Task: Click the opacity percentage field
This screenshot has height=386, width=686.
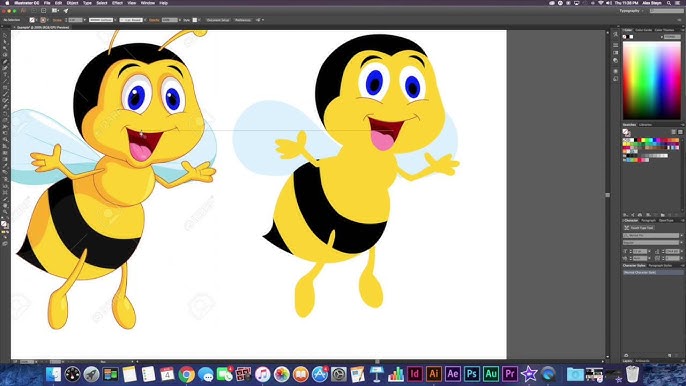Action: (169, 20)
